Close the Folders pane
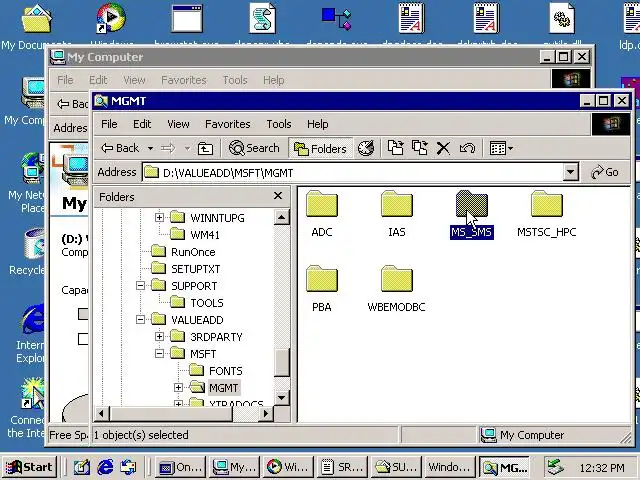 (x=278, y=196)
